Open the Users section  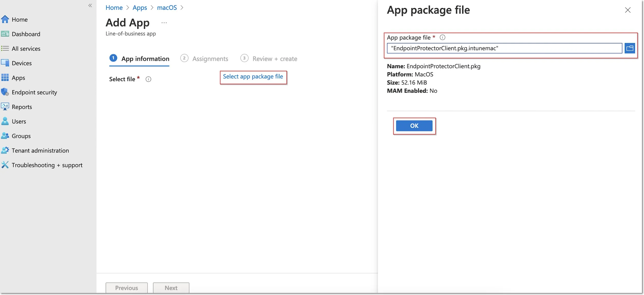19,121
